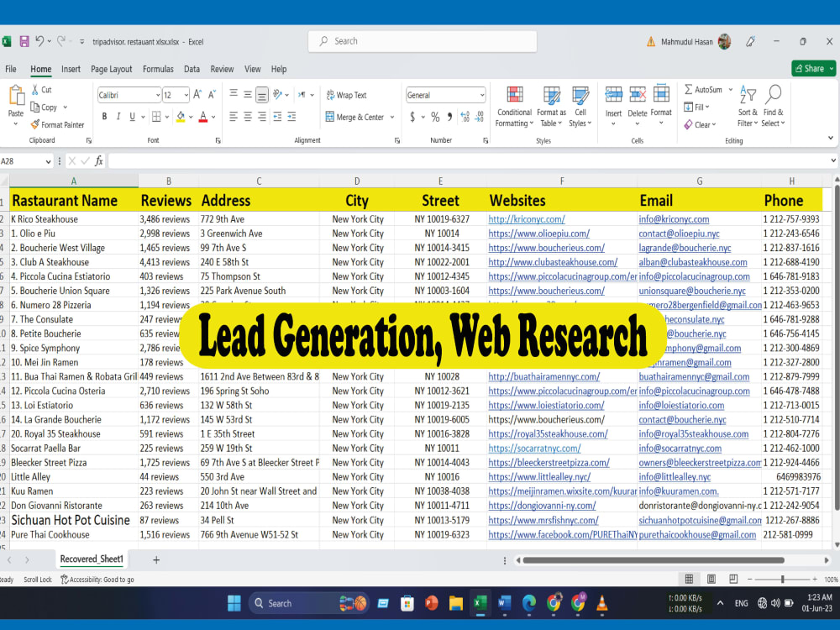
Task: Collapse the ribbon with the chevron
Action: coord(831,139)
